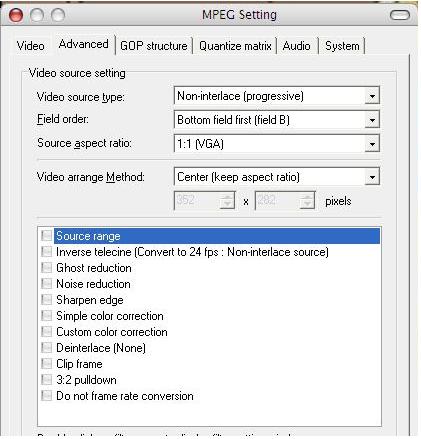Check the 3:2 pulldown option
The width and height of the screenshot is (421, 439).
pyautogui.click(x=46, y=380)
